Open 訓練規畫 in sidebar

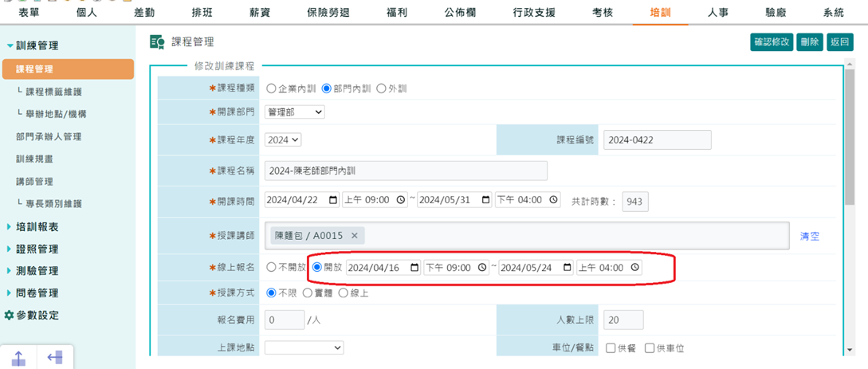34,159
